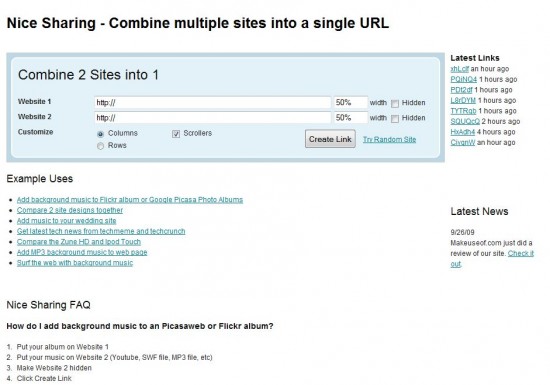Viewport: 550px width, 385px height.
Task: Open the L8rDYM latest link
Action: click(463, 100)
